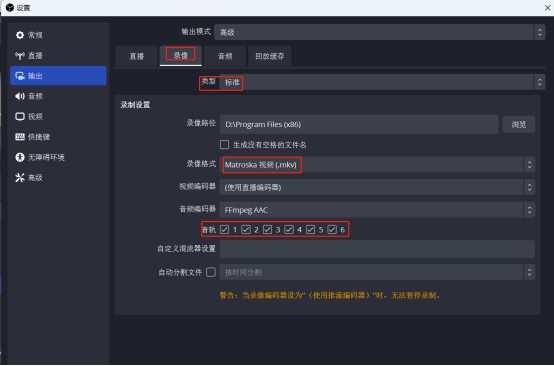
Task: Toggle the 自动分割文件 checkbox
Action: 211,272
